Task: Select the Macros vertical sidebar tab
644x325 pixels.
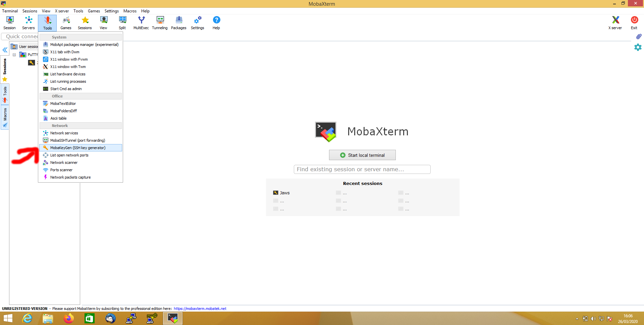Action: pyautogui.click(x=5, y=117)
